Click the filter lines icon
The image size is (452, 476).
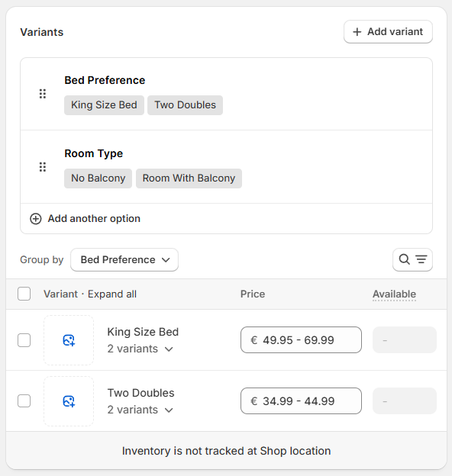tap(421, 259)
